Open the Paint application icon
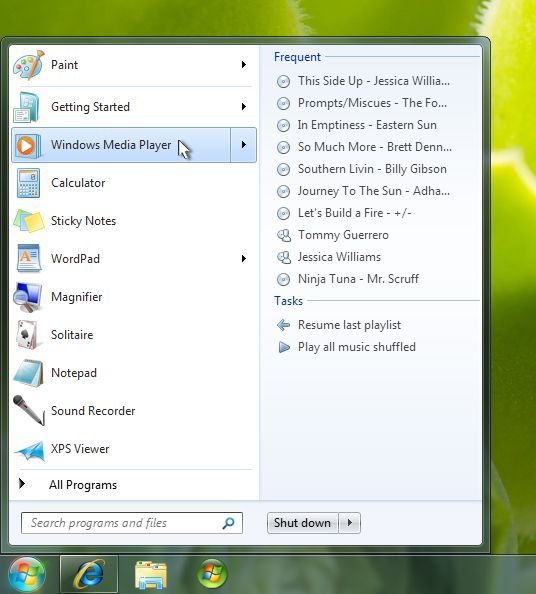This screenshot has width=536, height=594. coord(29,65)
